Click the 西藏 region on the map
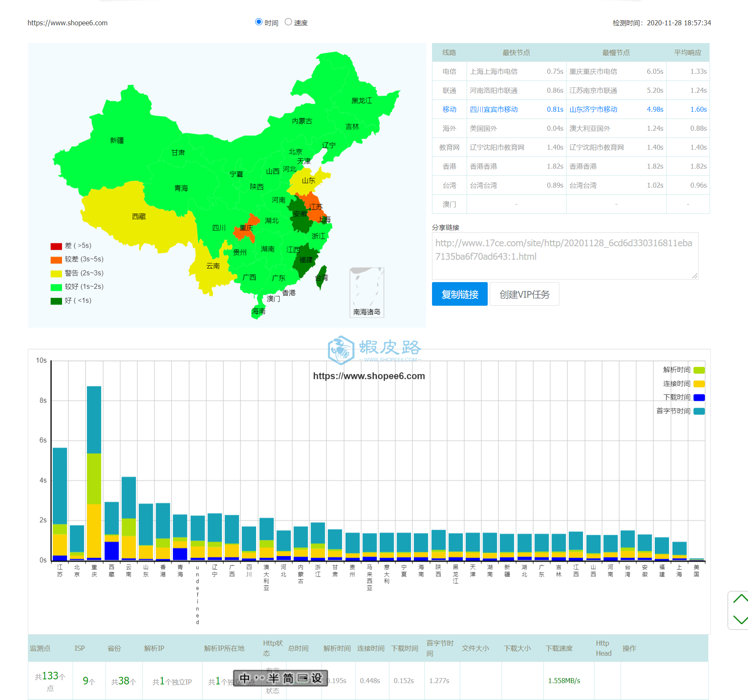The width and height of the screenshot is (748, 700). [139, 216]
